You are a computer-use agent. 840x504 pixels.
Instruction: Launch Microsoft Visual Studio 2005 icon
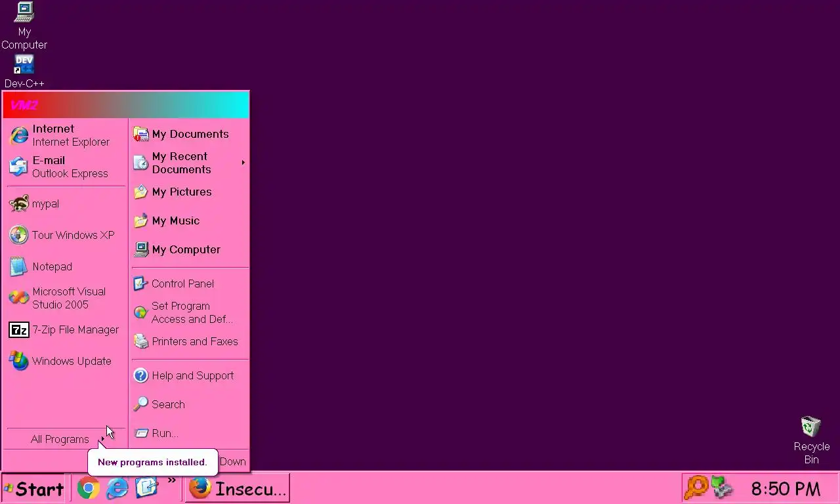click(19, 298)
